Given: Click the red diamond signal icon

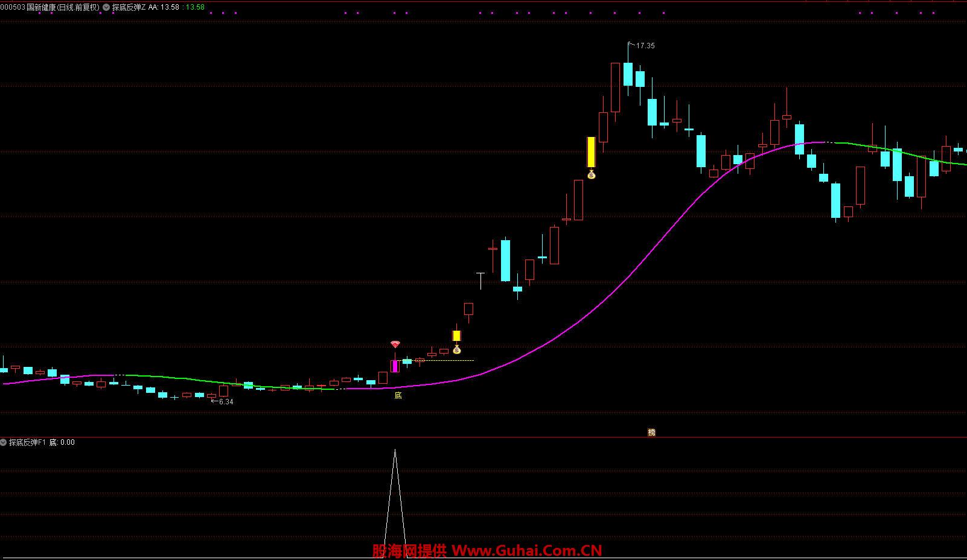Looking at the screenshot, I should (395, 345).
